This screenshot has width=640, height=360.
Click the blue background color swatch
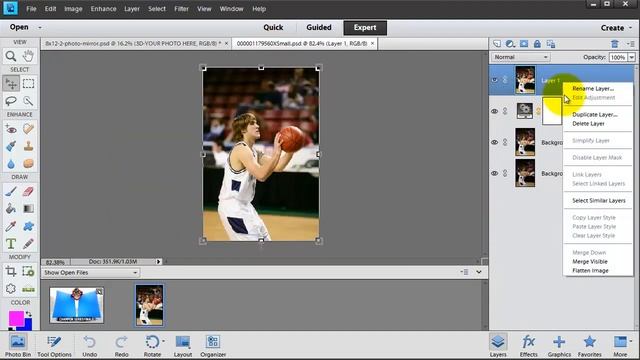click(28, 325)
